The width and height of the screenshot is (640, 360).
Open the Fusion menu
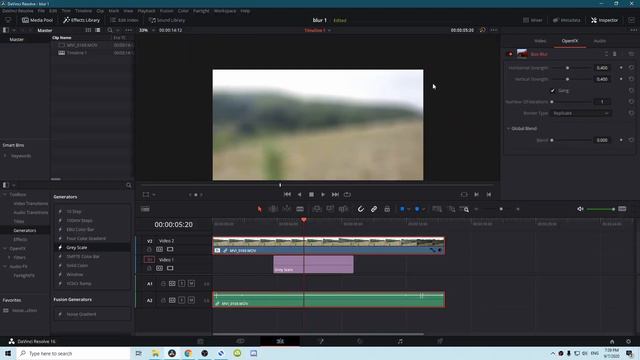[x=166, y=11]
